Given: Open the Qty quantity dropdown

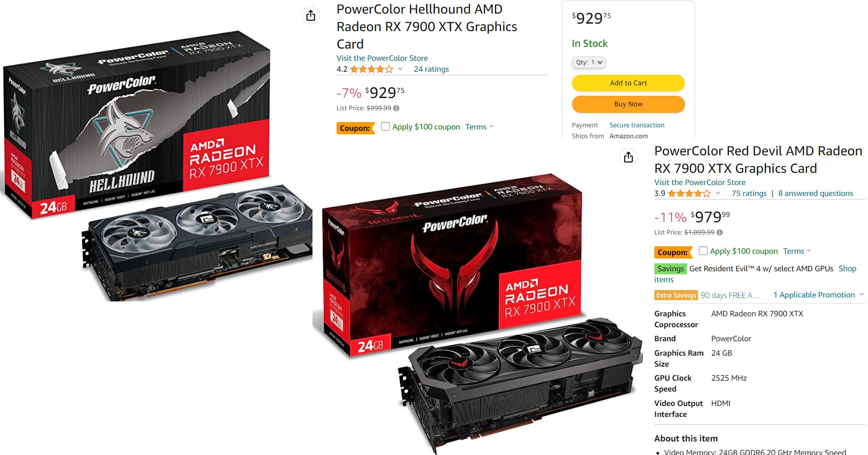Looking at the screenshot, I should point(589,62).
